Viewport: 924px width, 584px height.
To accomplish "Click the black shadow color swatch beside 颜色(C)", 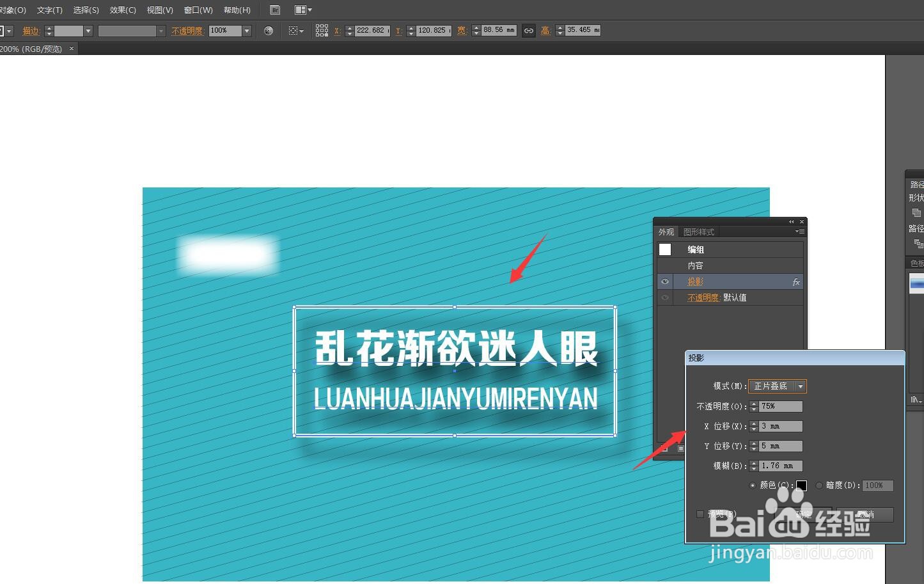I will coord(802,486).
